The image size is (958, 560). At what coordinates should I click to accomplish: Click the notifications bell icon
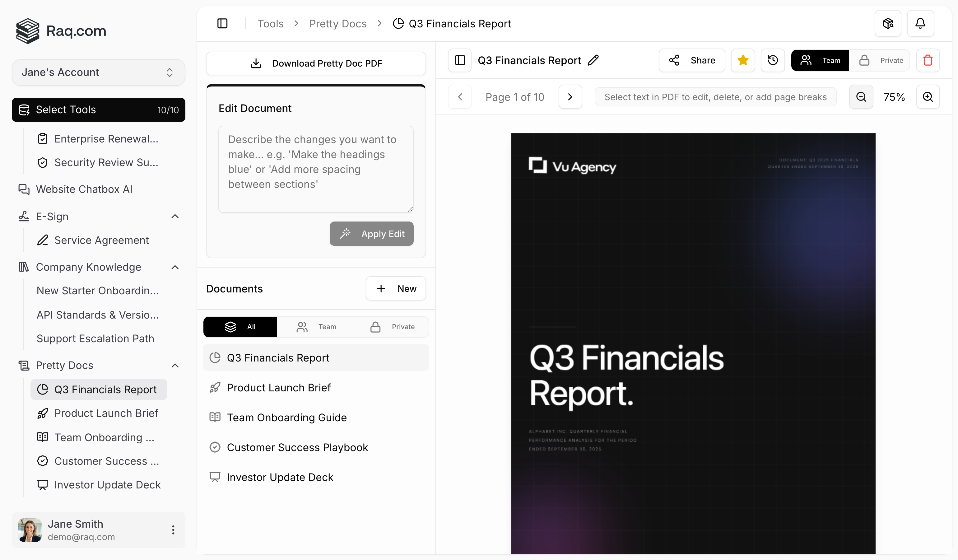pos(920,24)
